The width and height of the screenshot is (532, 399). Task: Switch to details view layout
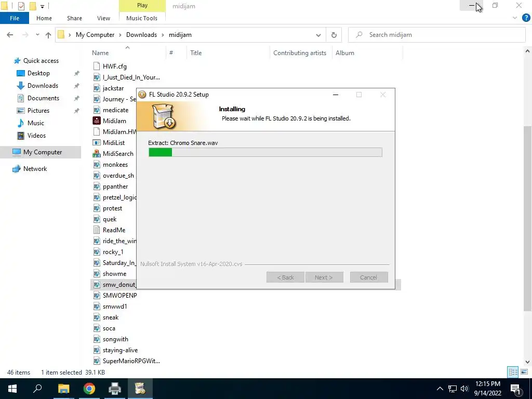513,372
